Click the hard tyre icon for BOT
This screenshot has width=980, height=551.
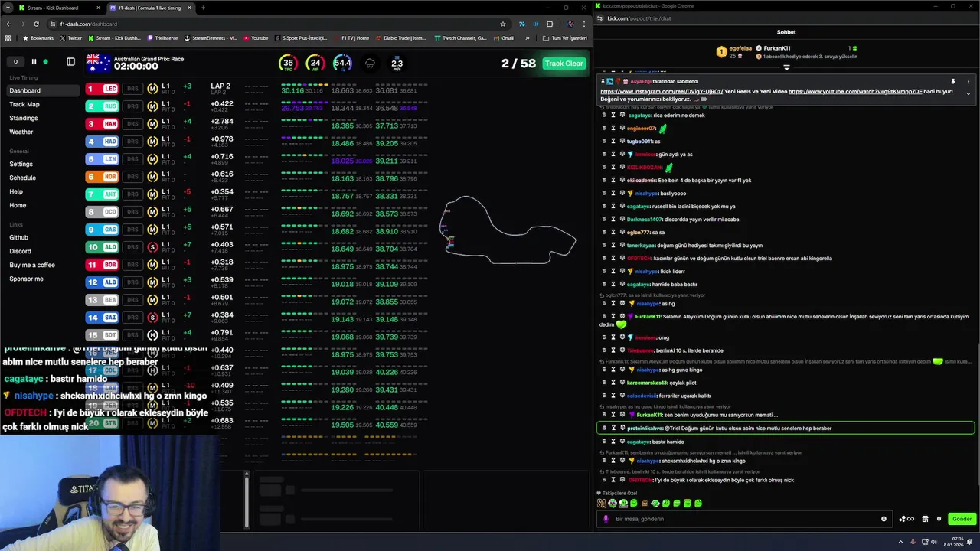point(152,335)
